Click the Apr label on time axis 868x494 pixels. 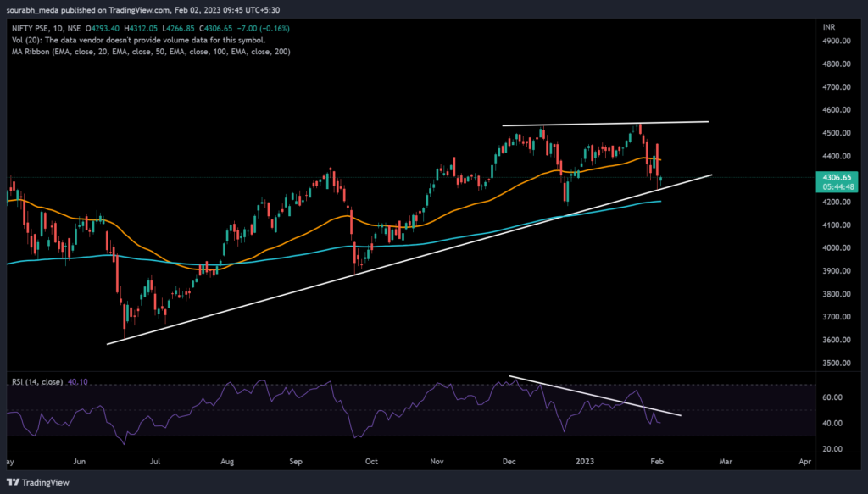(805, 461)
